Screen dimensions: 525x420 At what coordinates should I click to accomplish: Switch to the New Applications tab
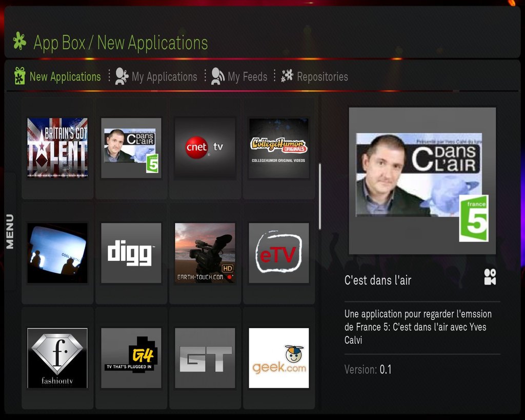(x=57, y=76)
